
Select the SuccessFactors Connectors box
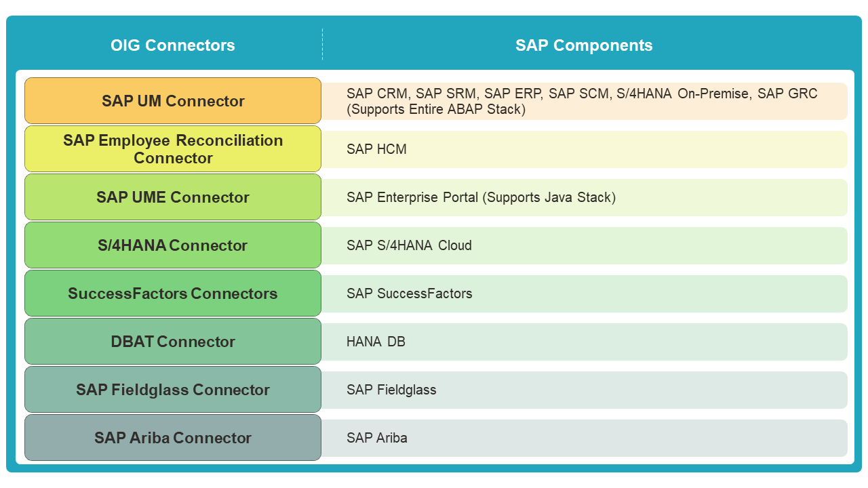173,293
